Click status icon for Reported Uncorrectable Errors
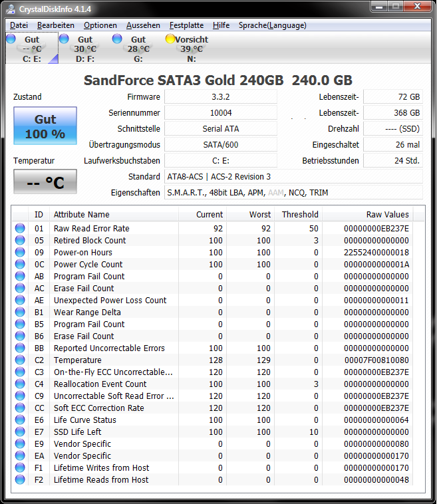437x504 pixels. pos(20,348)
